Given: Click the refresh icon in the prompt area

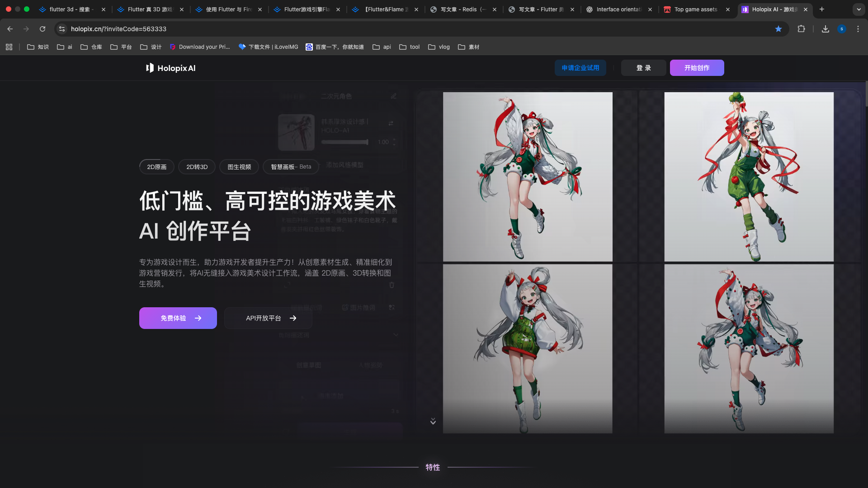Looking at the screenshot, I should tap(286, 285).
